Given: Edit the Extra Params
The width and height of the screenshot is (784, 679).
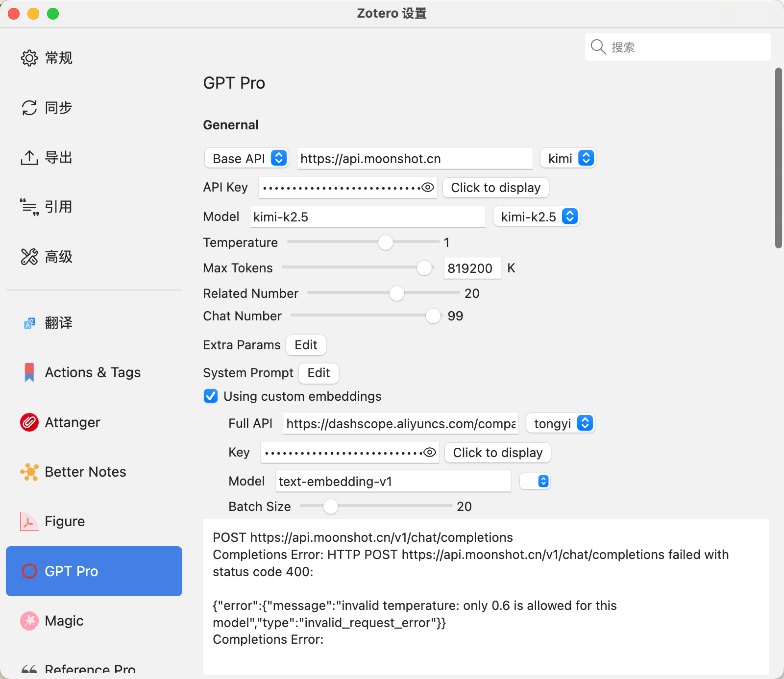Looking at the screenshot, I should [x=306, y=345].
